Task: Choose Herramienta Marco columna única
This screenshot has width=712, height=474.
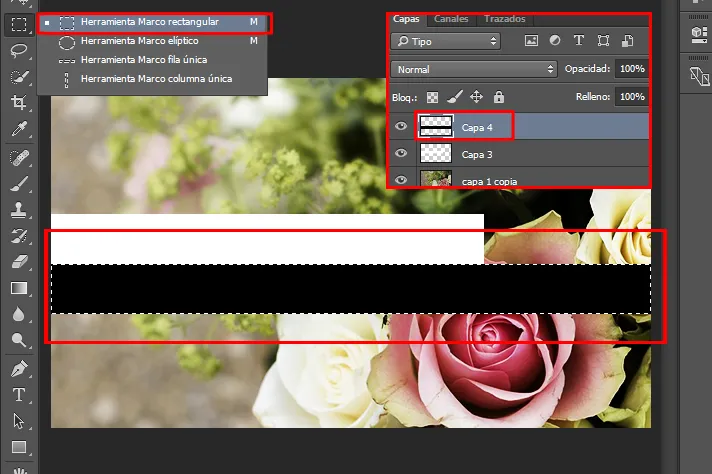Action: 153,79
